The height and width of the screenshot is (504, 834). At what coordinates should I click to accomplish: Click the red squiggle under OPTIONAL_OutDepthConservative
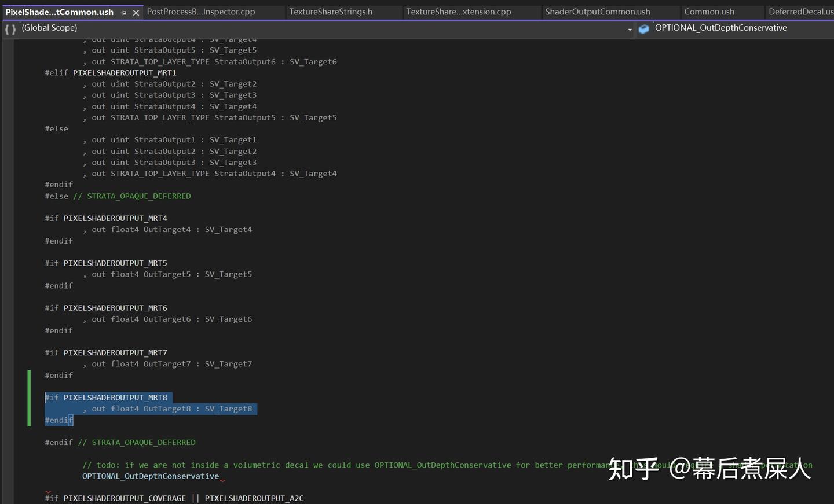point(221,480)
